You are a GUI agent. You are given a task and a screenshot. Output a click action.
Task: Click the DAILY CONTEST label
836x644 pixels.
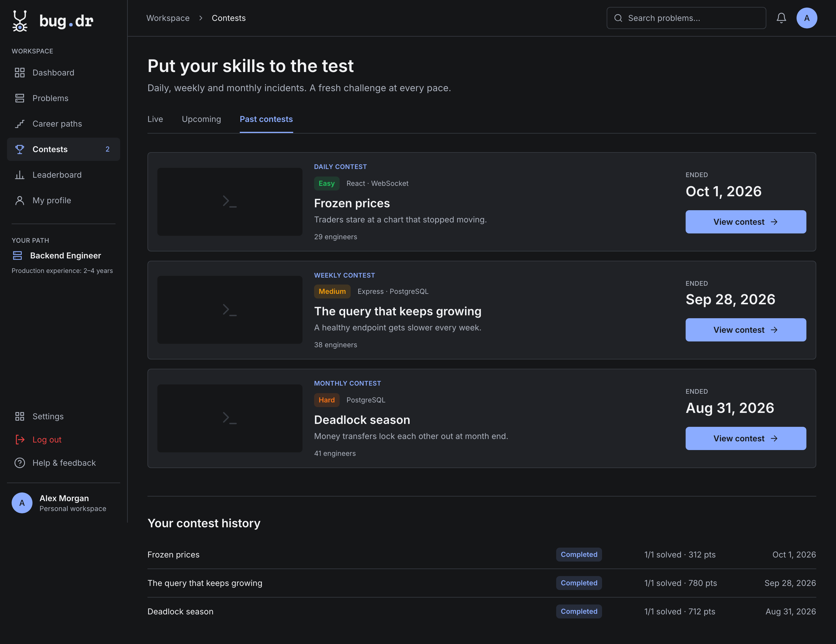[340, 167]
